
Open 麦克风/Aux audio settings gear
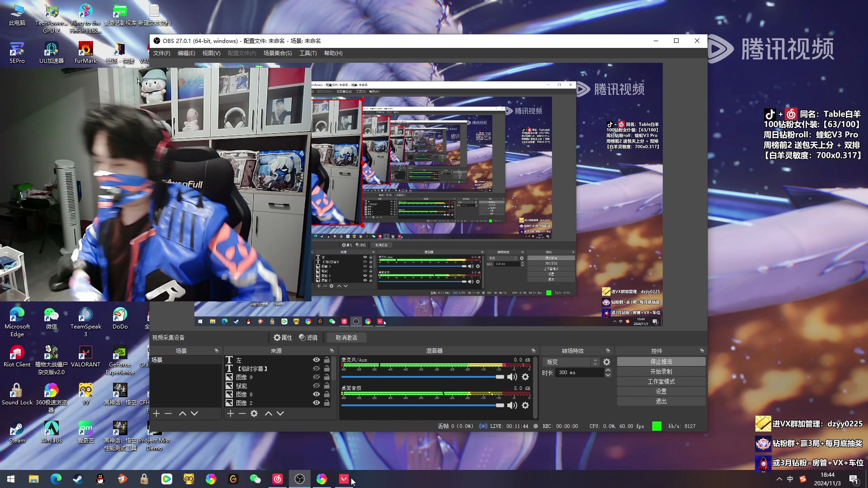(525, 377)
